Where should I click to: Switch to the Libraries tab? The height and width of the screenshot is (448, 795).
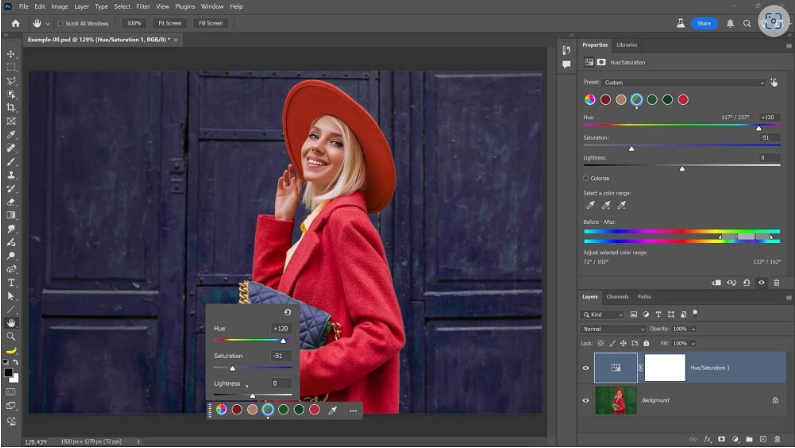pyautogui.click(x=627, y=45)
